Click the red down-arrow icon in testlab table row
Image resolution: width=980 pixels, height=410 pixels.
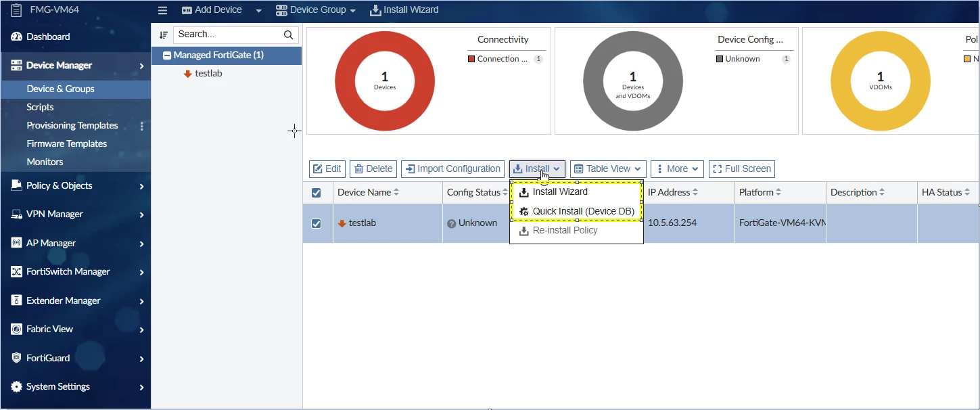(x=342, y=223)
